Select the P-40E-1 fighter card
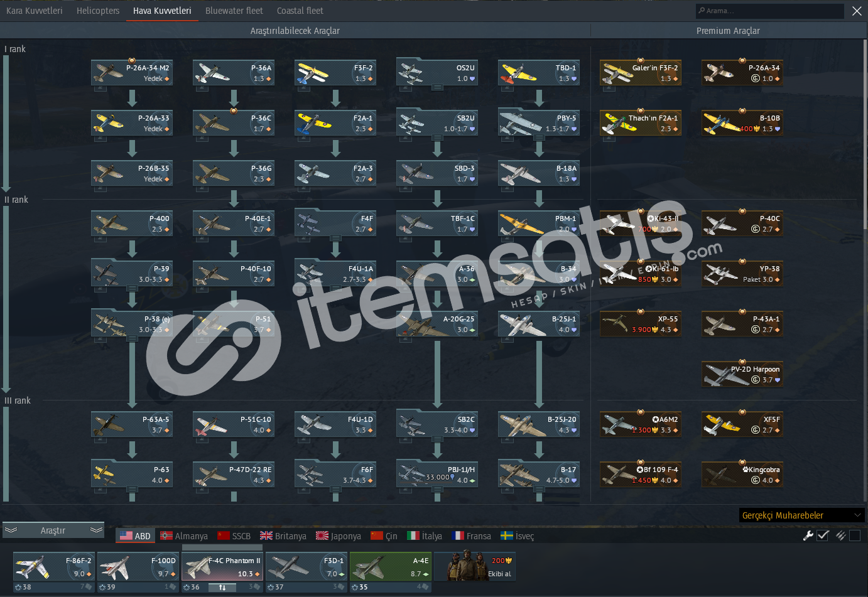The width and height of the screenshot is (868, 597). point(234,223)
